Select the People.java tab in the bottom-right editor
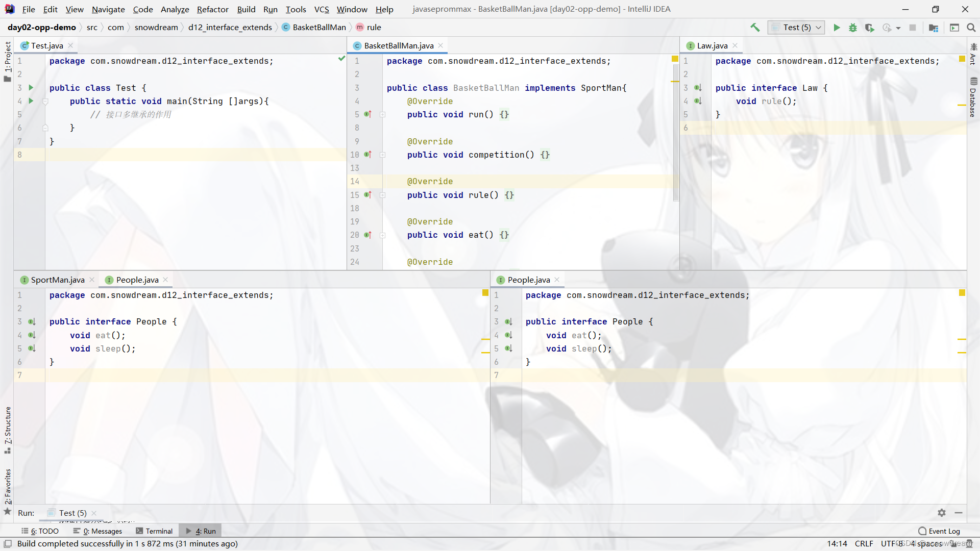Screen dimensions: 980x551 click(529, 280)
